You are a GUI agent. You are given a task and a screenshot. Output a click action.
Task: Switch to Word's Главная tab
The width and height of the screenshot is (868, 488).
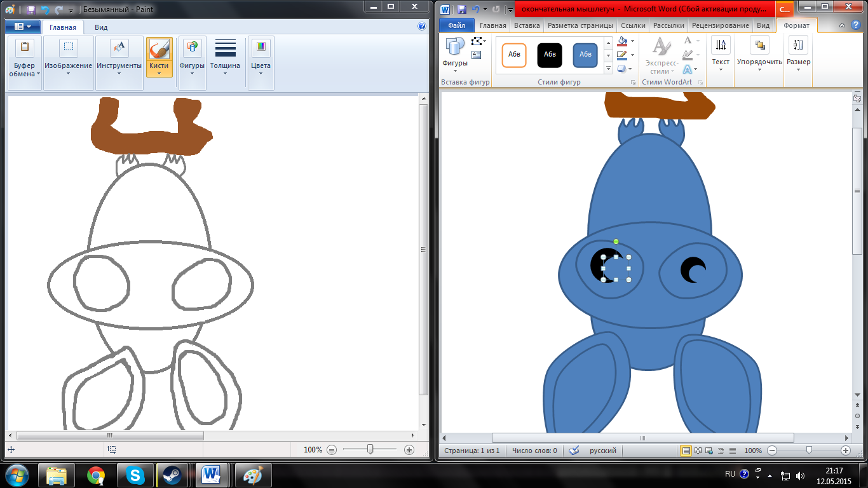pyautogui.click(x=493, y=25)
